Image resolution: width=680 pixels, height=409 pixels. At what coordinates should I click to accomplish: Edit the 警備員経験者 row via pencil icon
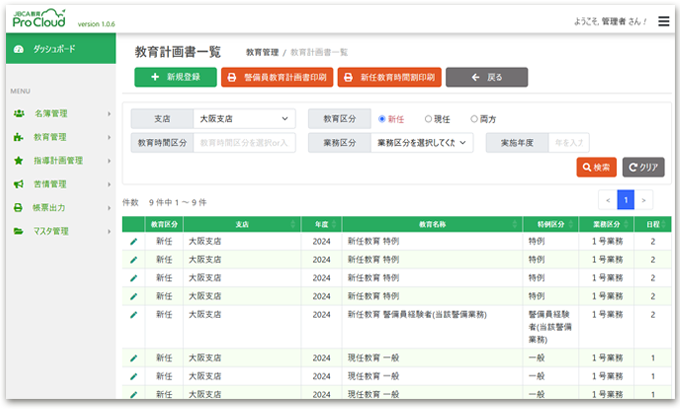click(133, 314)
